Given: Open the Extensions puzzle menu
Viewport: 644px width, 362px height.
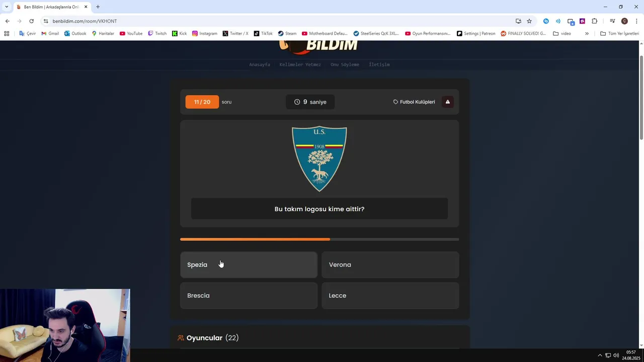Looking at the screenshot, I should tap(594, 21).
